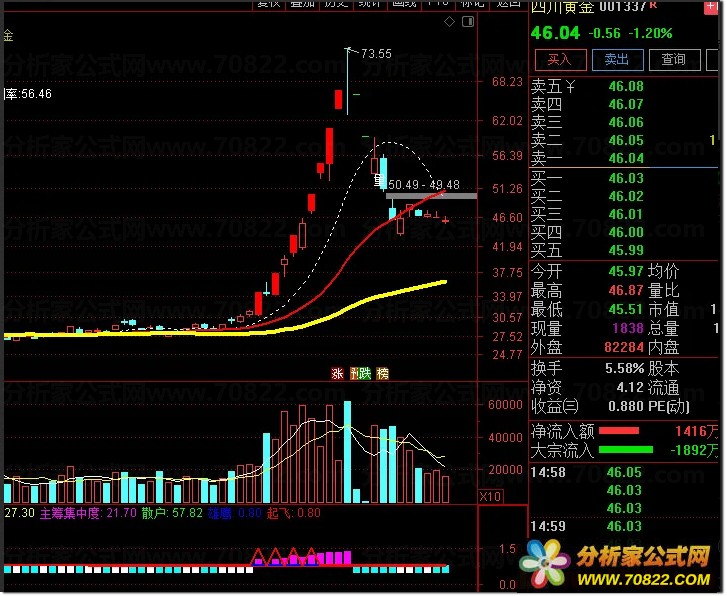Open the 历史 history menu
Image resolution: width=727 pixels, height=596 pixels.
click(x=336, y=4)
